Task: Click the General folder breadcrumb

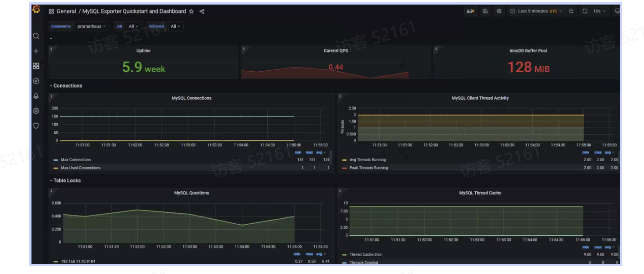Action: point(66,11)
